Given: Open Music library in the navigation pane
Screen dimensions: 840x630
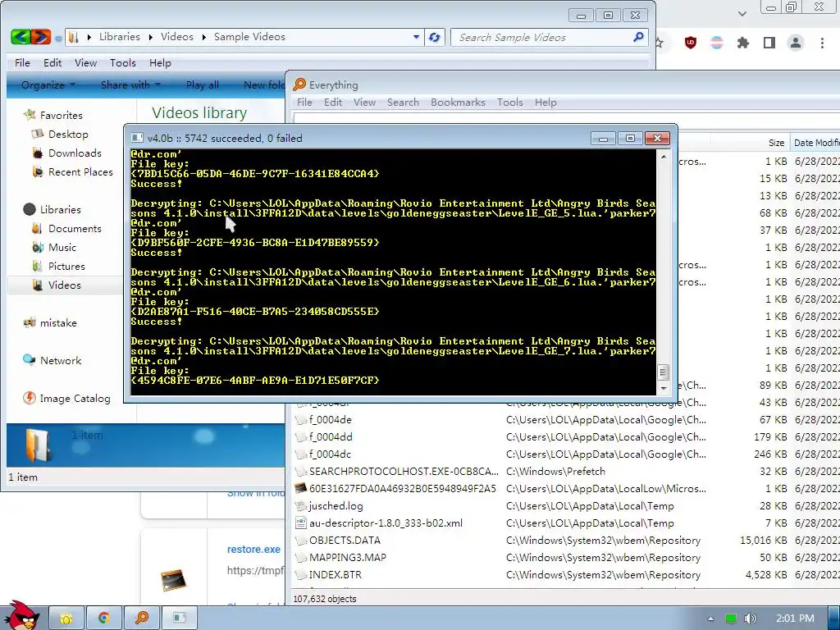Looking at the screenshot, I should pyautogui.click(x=62, y=248).
